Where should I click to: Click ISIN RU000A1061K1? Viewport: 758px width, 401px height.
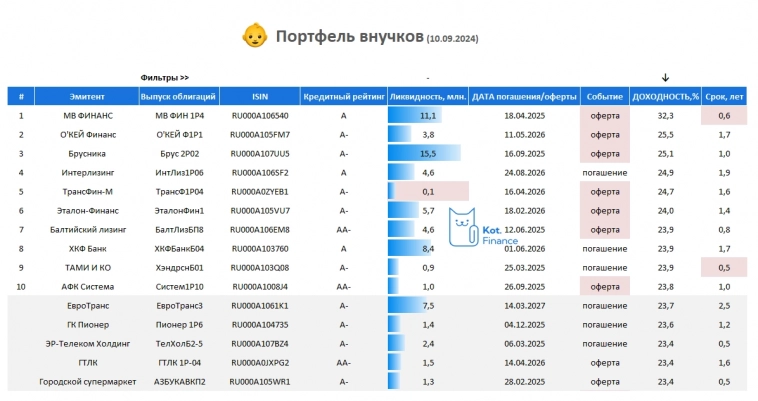[x=260, y=306]
